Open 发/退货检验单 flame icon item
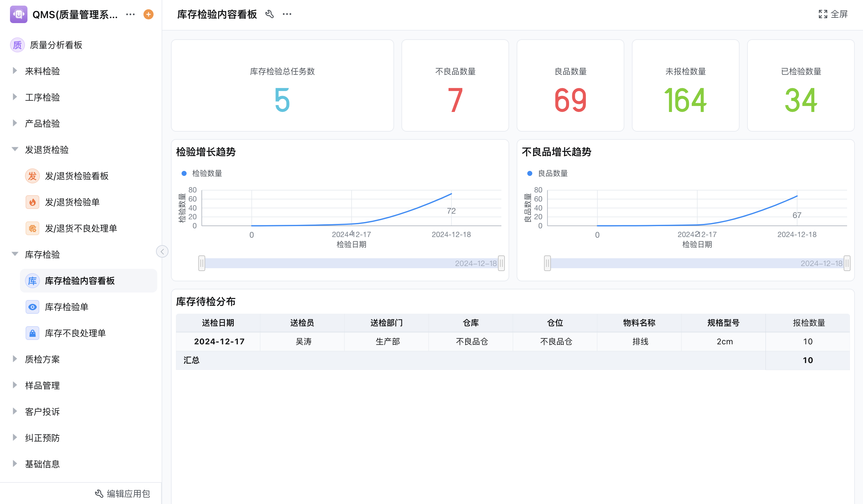Screen dimensions: 863x504 (72, 202)
